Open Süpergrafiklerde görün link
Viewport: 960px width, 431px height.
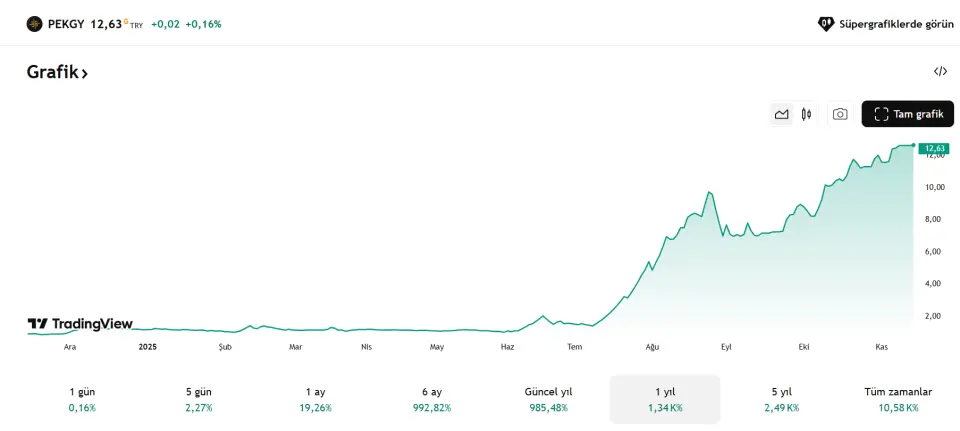[896, 24]
